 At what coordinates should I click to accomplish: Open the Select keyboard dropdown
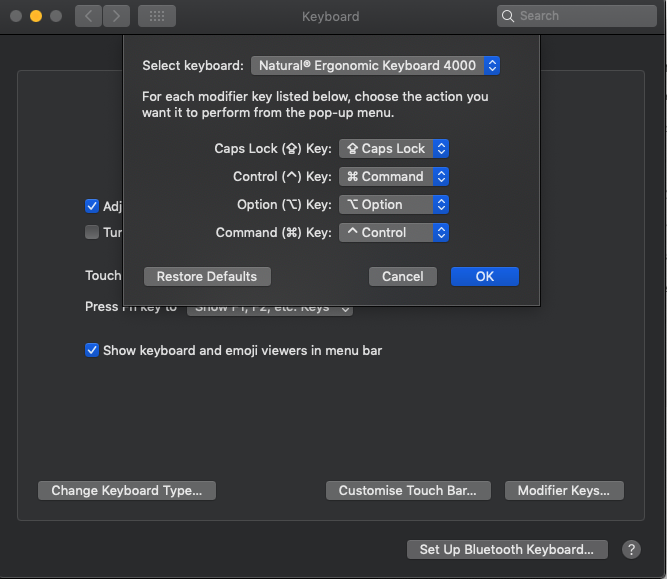pos(375,66)
